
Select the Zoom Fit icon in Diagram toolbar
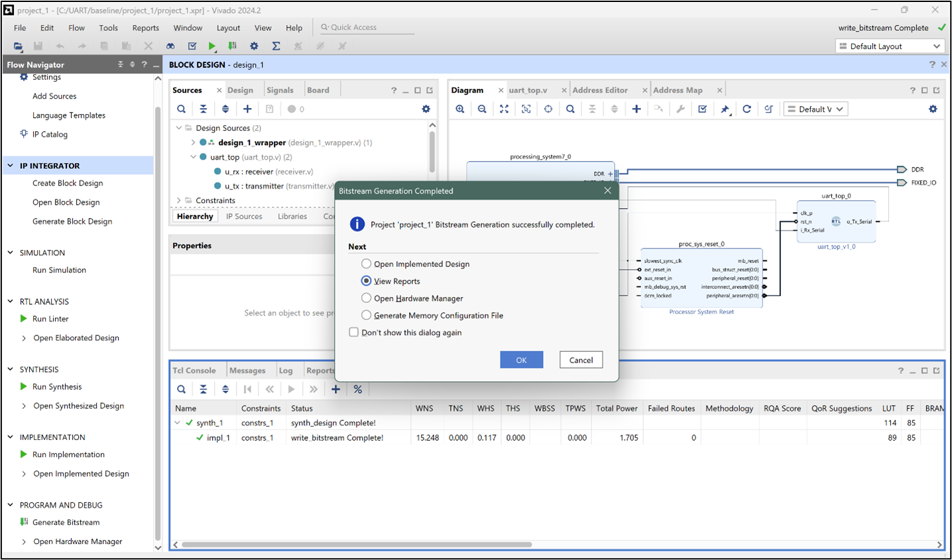click(504, 109)
